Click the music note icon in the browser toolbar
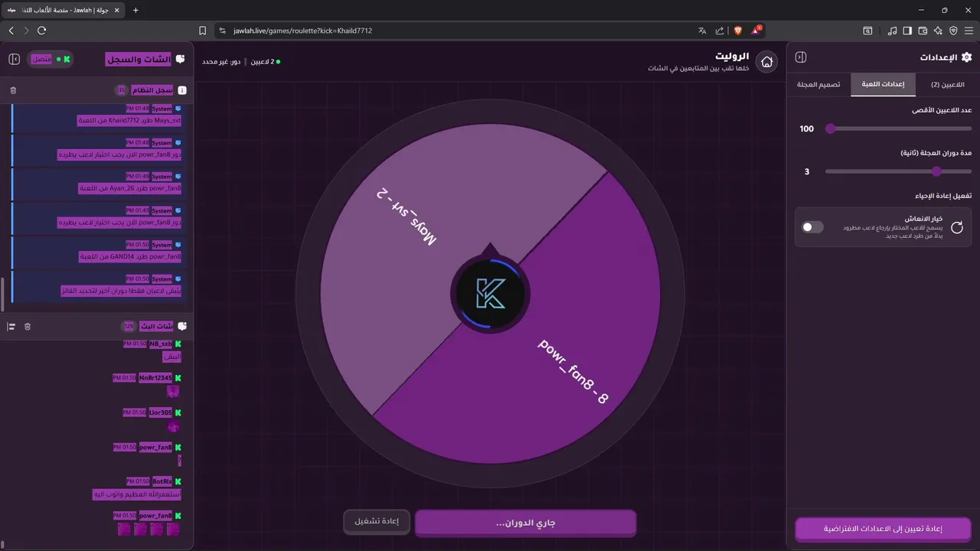The width and height of the screenshot is (980, 551). point(892,31)
